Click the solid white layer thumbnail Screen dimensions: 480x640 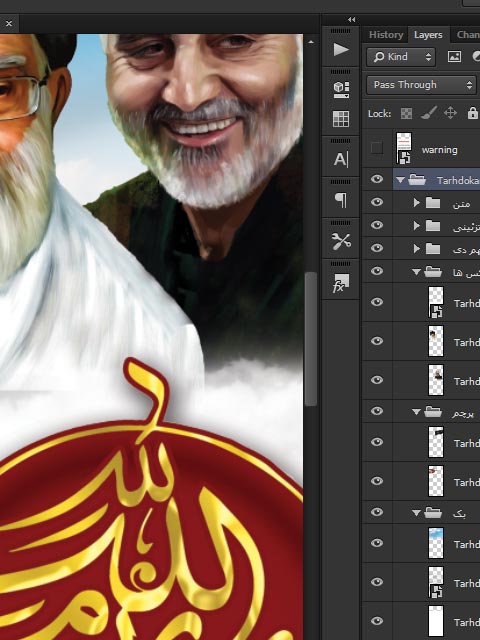pos(436,621)
